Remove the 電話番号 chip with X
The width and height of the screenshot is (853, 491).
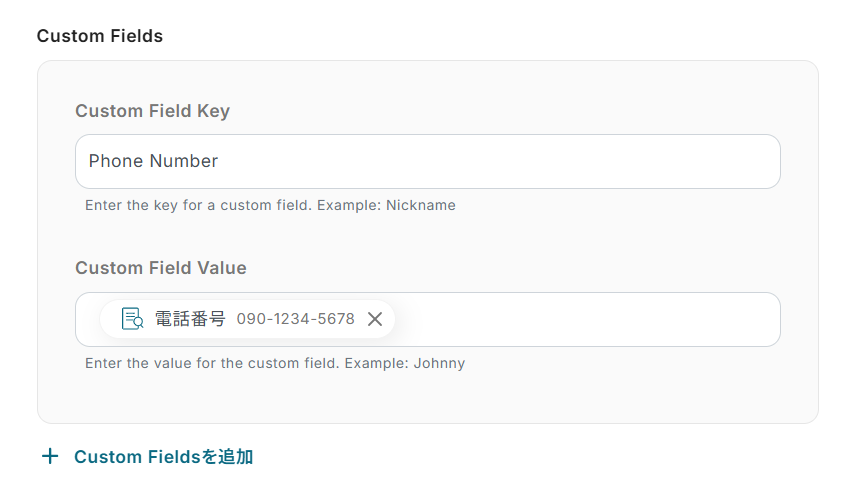(375, 319)
